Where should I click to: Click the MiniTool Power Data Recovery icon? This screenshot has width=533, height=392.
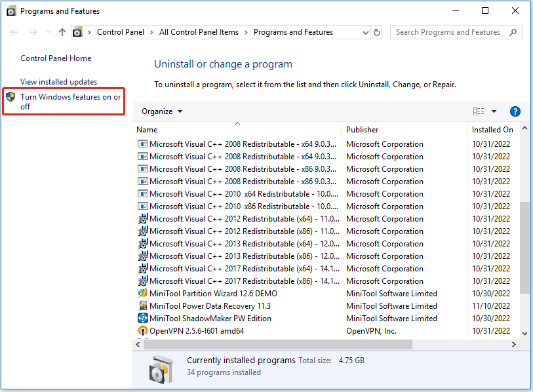click(142, 305)
